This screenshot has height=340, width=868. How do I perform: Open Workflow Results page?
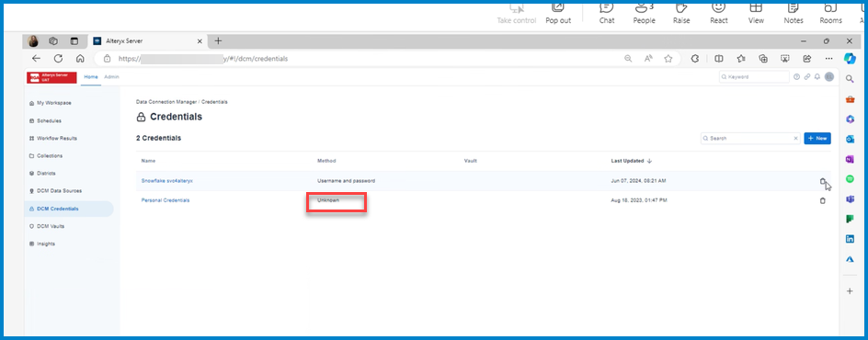(x=53, y=138)
